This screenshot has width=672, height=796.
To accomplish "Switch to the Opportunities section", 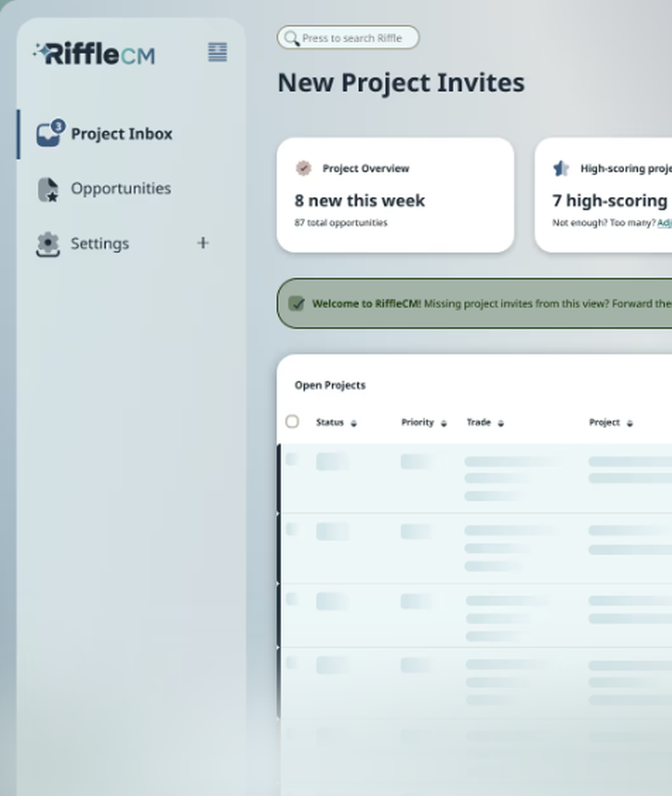I will (x=120, y=188).
